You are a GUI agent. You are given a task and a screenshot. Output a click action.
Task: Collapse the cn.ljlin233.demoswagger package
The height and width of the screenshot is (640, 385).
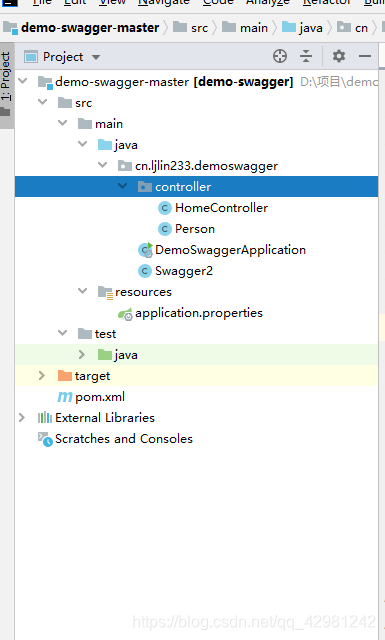[x=102, y=165]
